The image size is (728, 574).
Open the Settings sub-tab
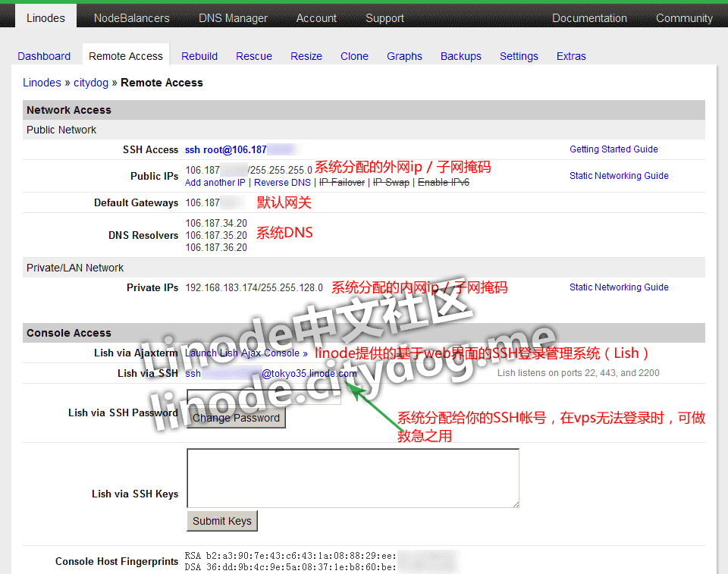click(519, 56)
